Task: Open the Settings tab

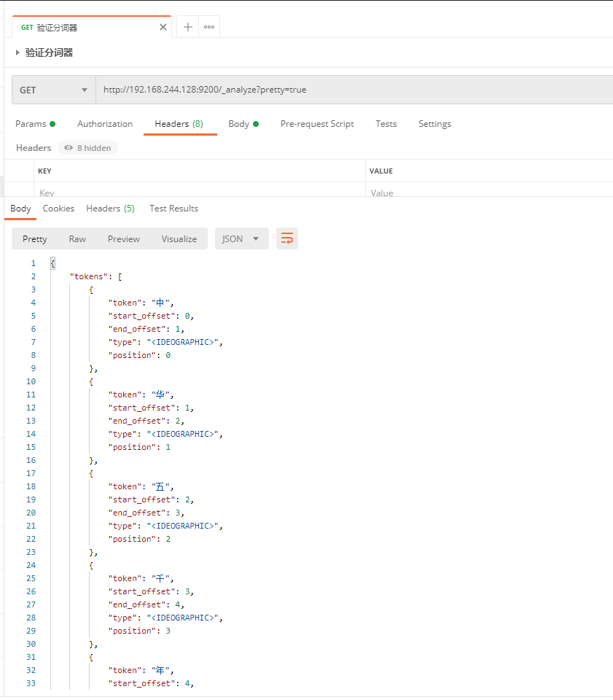Action: pos(434,124)
